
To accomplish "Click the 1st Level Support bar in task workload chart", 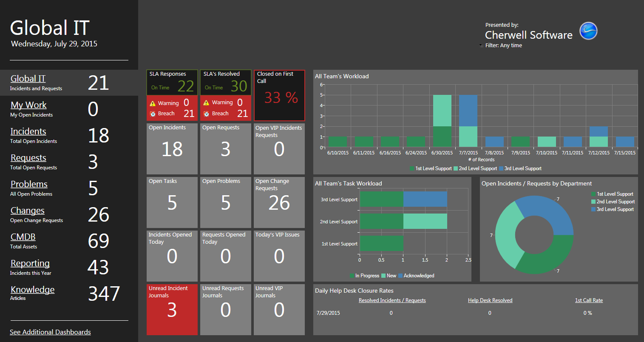I will 381,243.
